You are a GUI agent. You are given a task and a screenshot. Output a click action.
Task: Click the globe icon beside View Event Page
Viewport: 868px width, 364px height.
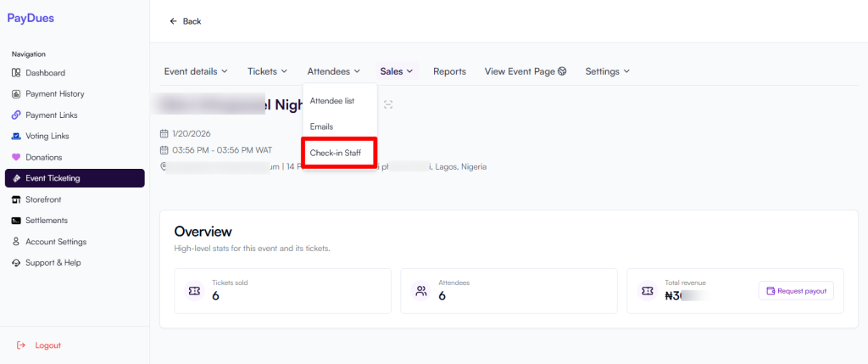point(562,71)
